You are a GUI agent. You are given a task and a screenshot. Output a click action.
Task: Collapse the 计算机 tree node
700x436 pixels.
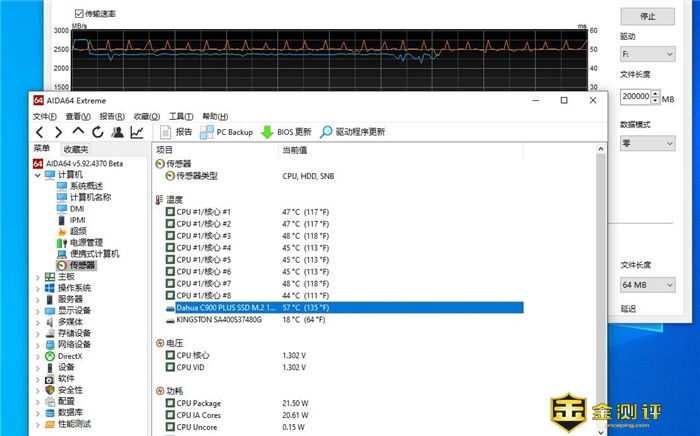[37, 175]
